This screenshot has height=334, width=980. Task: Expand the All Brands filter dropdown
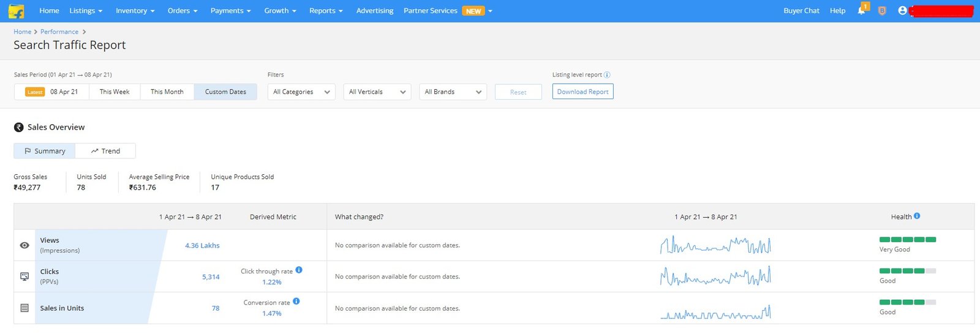click(453, 92)
